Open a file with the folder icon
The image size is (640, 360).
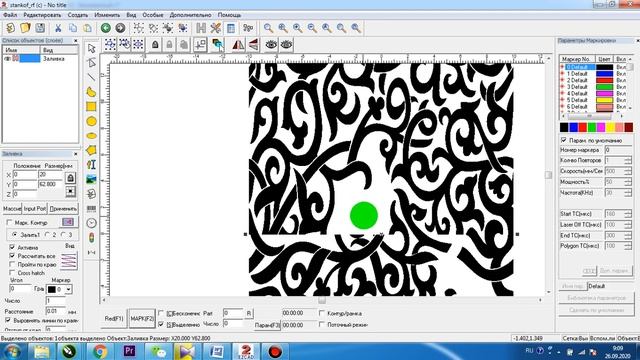25,28
